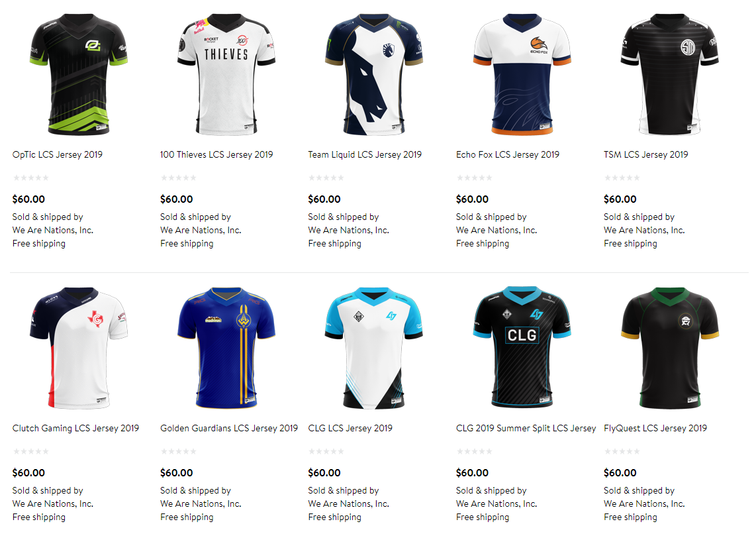Open the Clutch Gaming LCS Jersey 2019 title
The height and width of the screenshot is (534, 756).
click(75, 428)
